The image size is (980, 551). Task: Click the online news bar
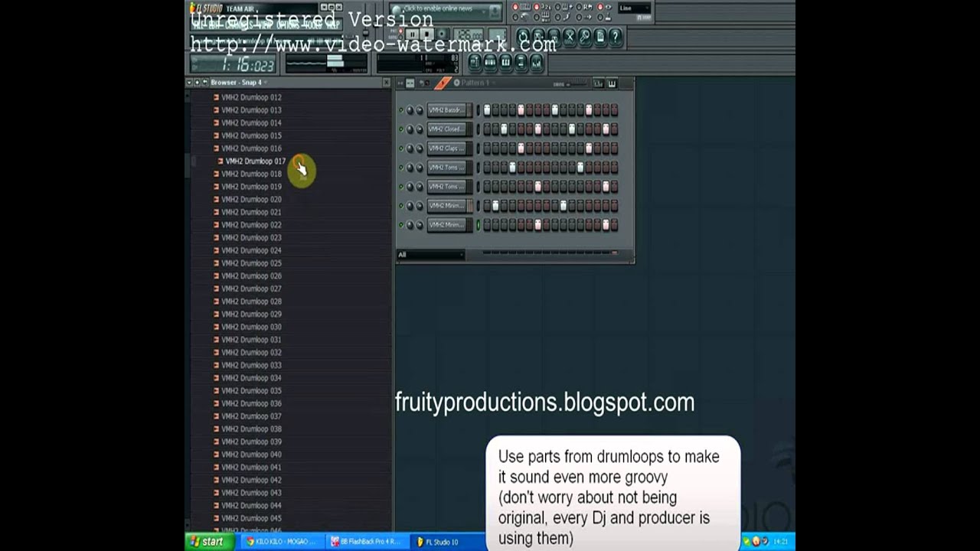click(x=445, y=11)
